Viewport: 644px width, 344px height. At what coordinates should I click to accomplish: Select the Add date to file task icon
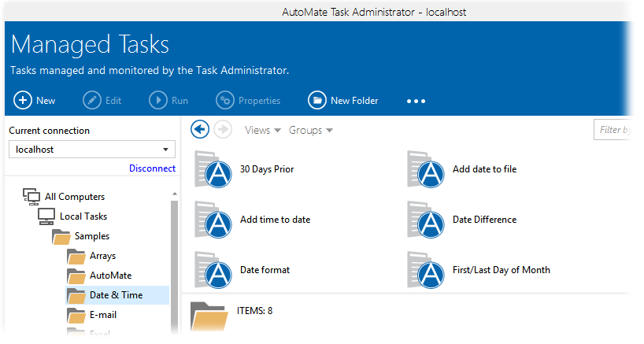coord(425,169)
